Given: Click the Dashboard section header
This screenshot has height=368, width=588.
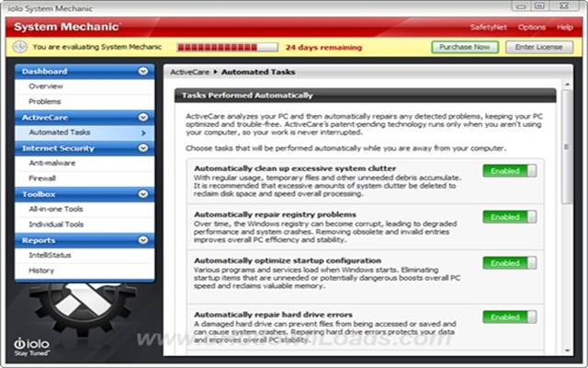Looking at the screenshot, I should tap(85, 72).
